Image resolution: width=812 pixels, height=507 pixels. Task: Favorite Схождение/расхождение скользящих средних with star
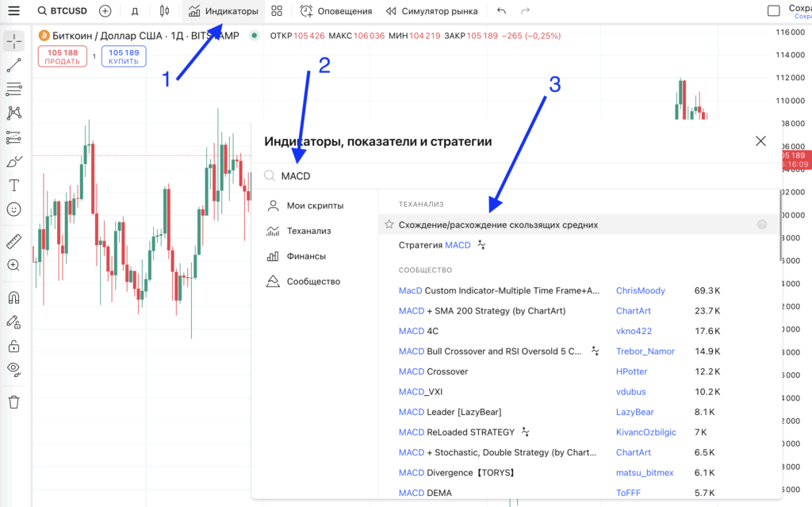pos(389,225)
